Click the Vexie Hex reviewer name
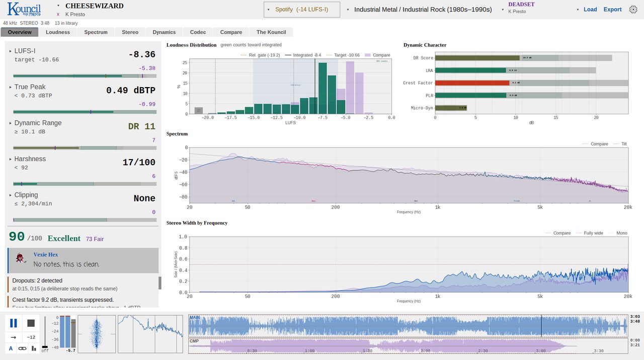The width and height of the screenshot is (644, 360). pos(46,255)
